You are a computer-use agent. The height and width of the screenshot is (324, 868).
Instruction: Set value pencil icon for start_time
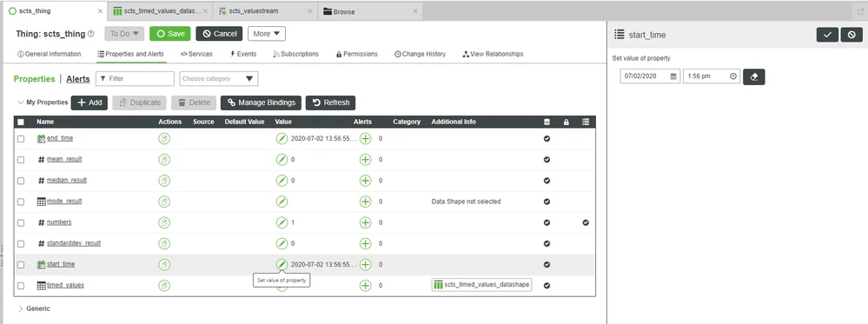pos(282,265)
